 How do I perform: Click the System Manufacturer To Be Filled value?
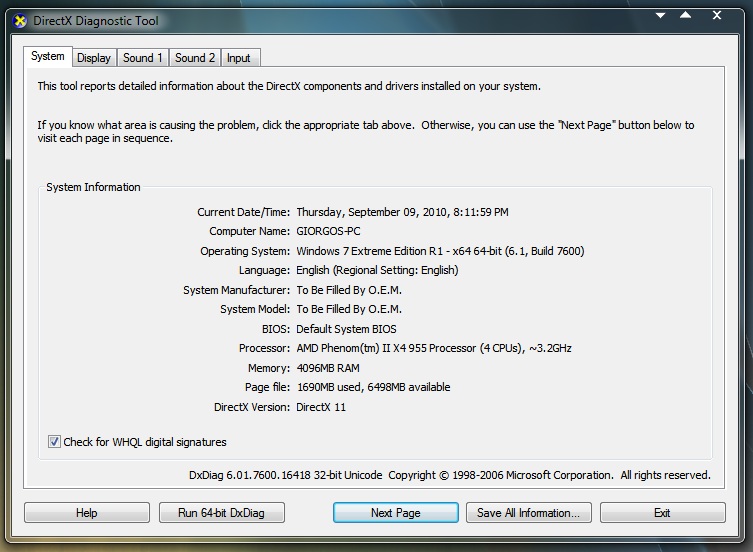[349, 290]
